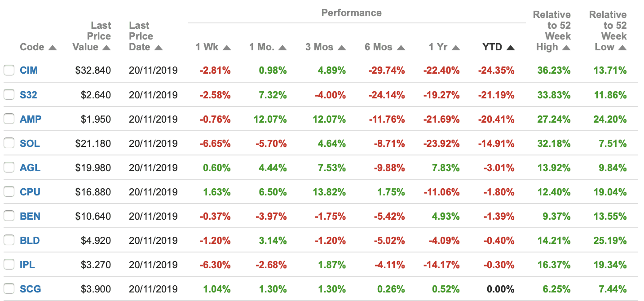The height and width of the screenshot is (301, 644).
Task: Sort by 1 Wk performance arrow
Action: pyautogui.click(x=226, y=48)
